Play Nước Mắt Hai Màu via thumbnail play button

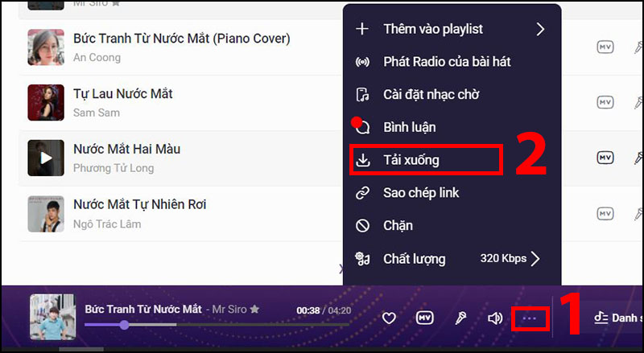pos(46,158)
